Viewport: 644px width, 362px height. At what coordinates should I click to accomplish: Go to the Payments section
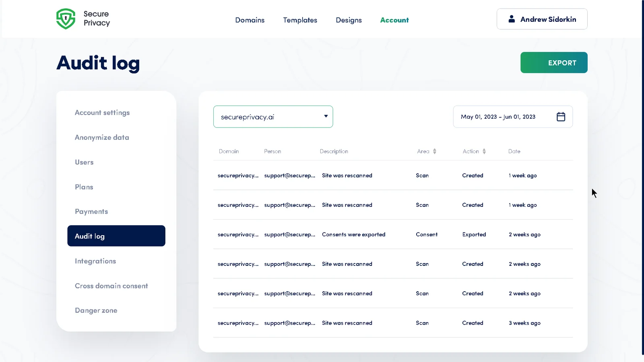tap(91, 211)
